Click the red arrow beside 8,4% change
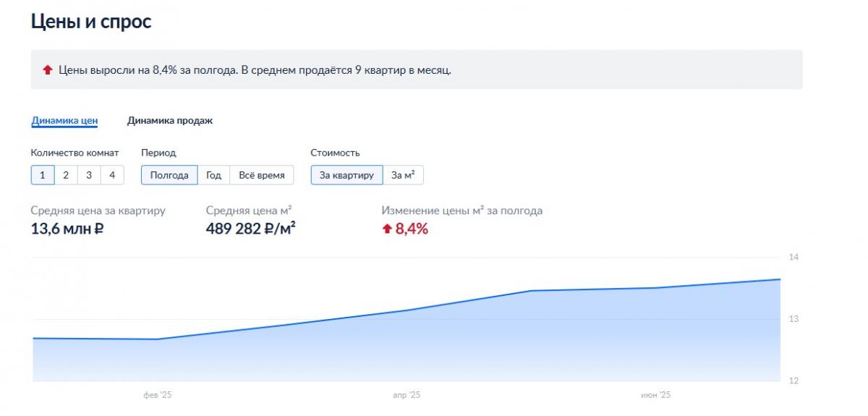The image size is (868, 416). [387, 229]
